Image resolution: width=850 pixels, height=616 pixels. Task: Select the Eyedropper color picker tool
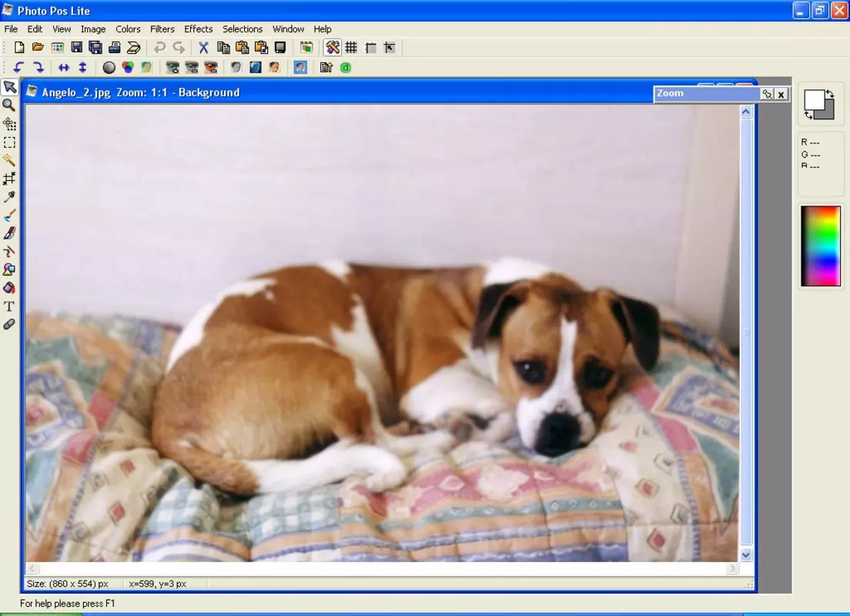pyautogui.click(x=9, y=197)
